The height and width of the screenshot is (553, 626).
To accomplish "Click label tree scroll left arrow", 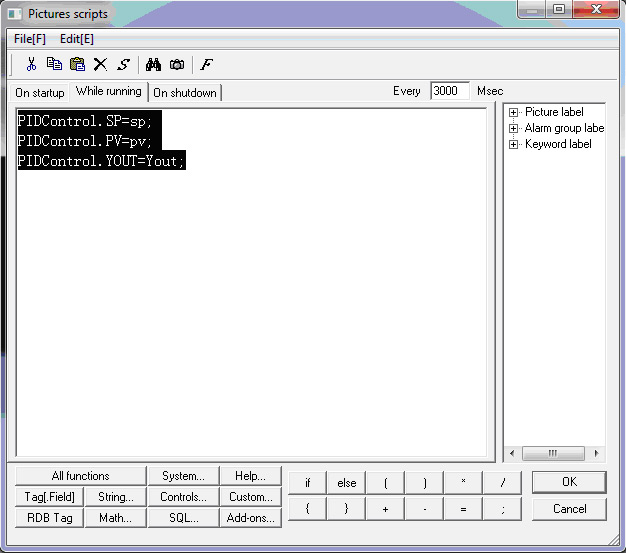I will (x=512, y=453).
